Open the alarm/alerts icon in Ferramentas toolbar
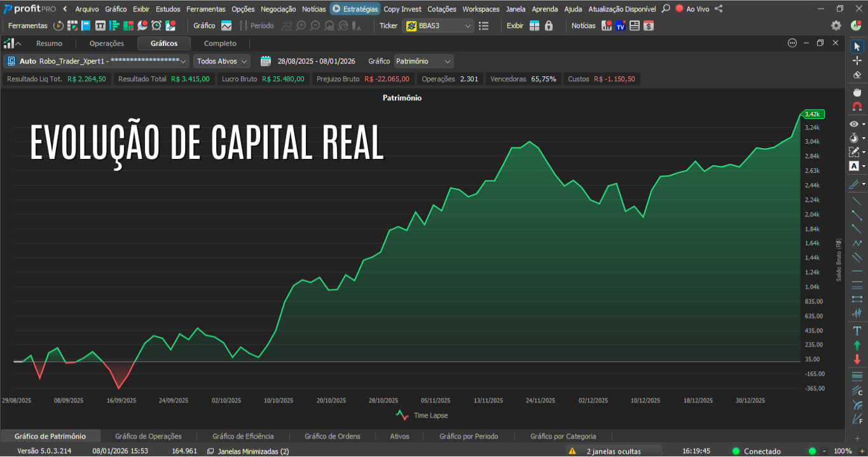The width and height of the screenshot is (868, 457). pyautogui.click(x=156, y=25)
